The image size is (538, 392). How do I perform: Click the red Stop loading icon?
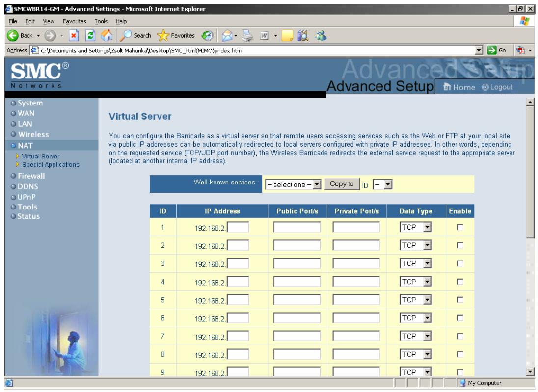point(74,36)
